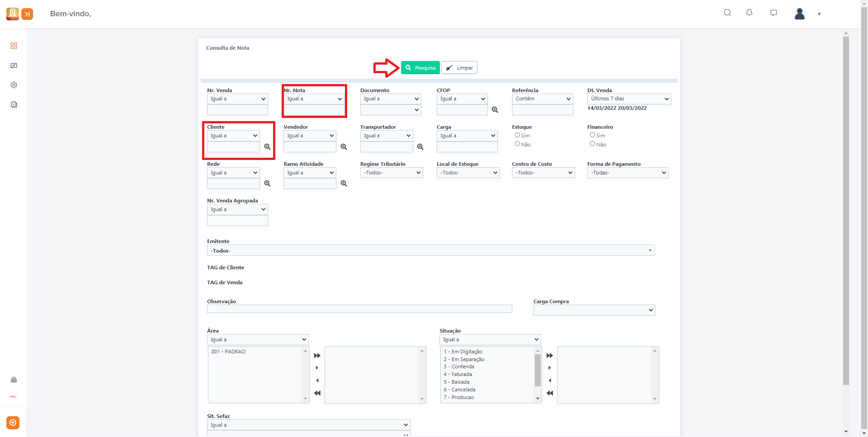Image resolution: width=868 pixels, height=437 pixels.
Task: Open the notifications bell
Action: pyautogui.click(x=749, y=13)
